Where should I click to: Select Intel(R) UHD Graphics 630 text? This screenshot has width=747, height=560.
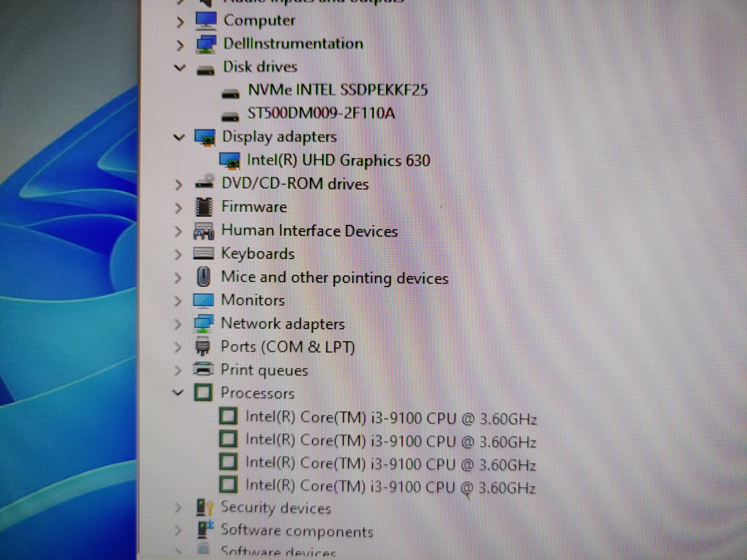[338, 160]
